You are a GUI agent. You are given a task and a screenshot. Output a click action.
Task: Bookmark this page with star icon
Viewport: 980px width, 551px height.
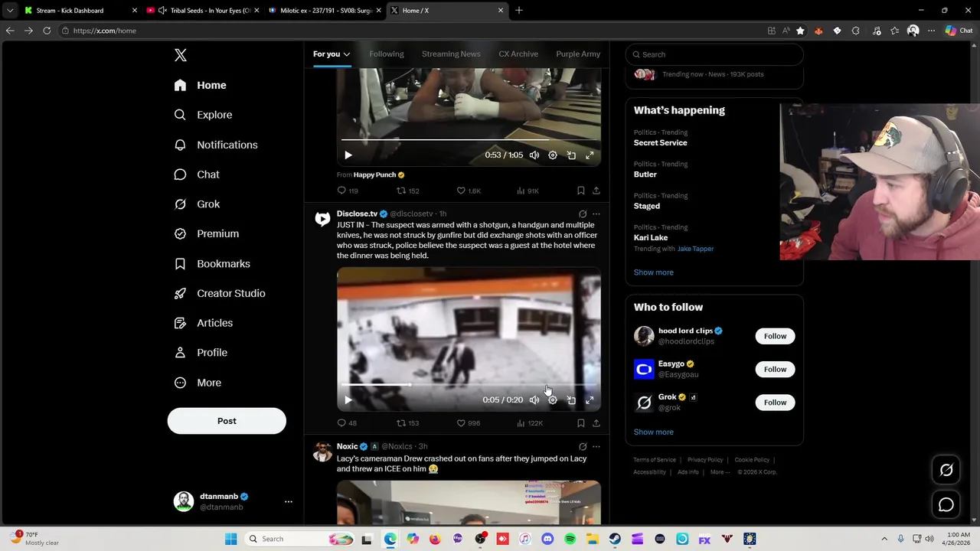tap(800, 31)
